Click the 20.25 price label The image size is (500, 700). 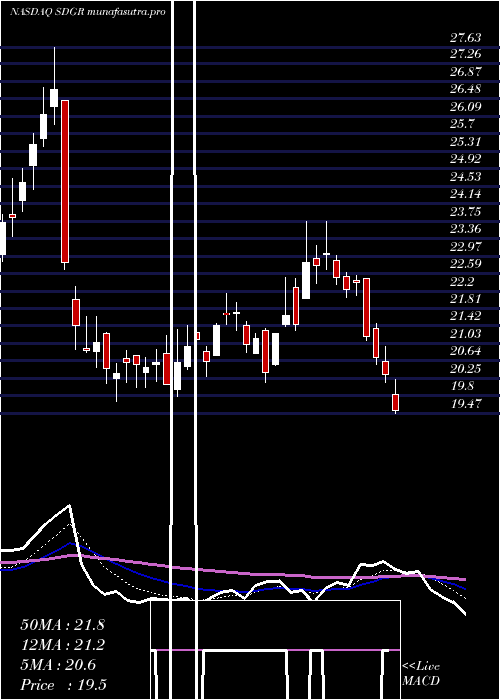pyautogui.click(x=466, y=369)
